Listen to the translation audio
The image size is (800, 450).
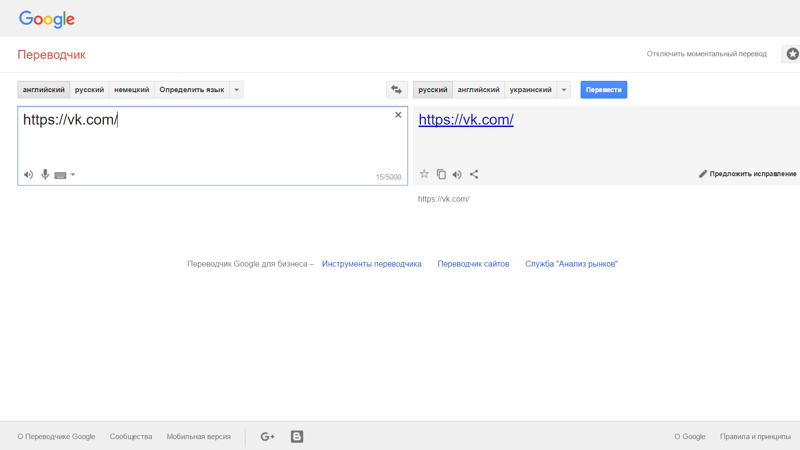457,174
